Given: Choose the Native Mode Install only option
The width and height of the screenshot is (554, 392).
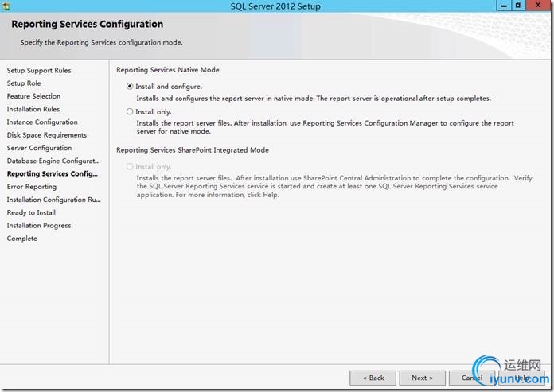Looking at the screenshot, I should [x=130, y=111].
